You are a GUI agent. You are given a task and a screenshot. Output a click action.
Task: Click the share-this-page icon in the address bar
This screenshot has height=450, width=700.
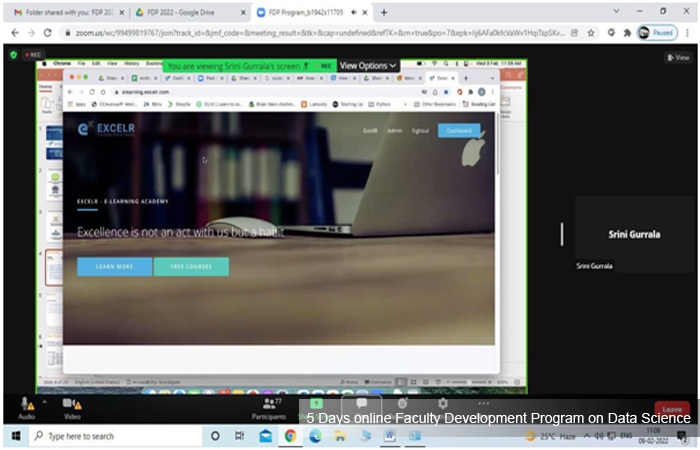575,33
